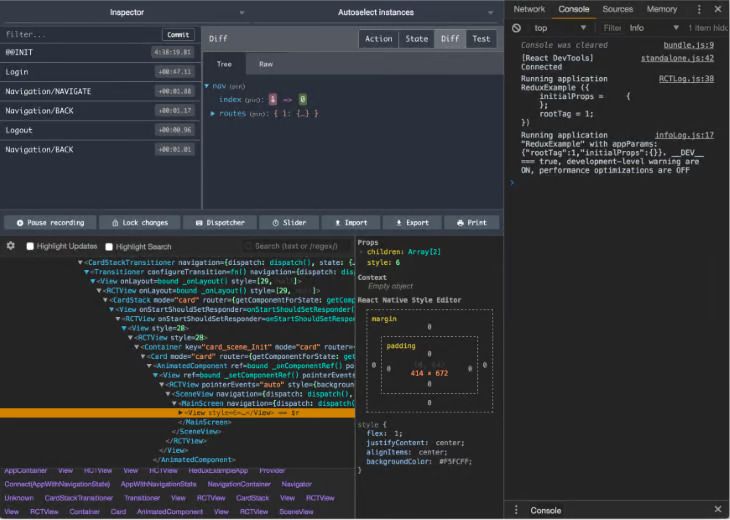Click the Commit button
This screenshot has width=730, height=520.
[178, 34]
